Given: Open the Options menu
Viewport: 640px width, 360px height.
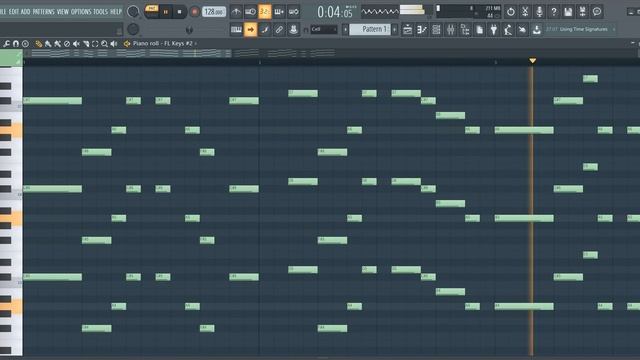Looking at the screenshot, I should click(x=81, y=11).
